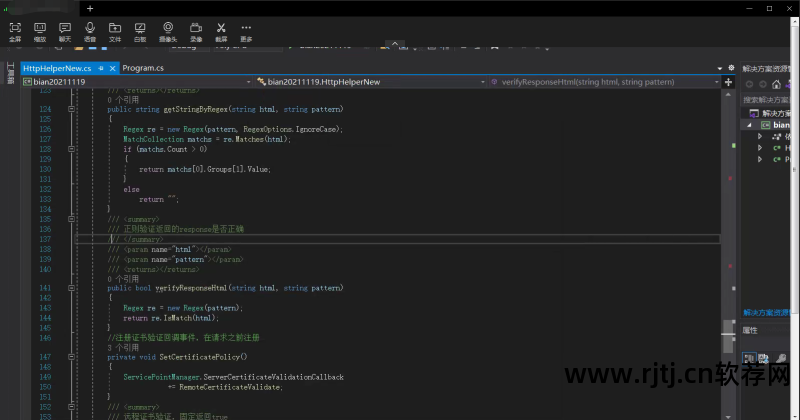Open a new session tab with plus
The image size is (800, 420).
[x=90, y=8]
